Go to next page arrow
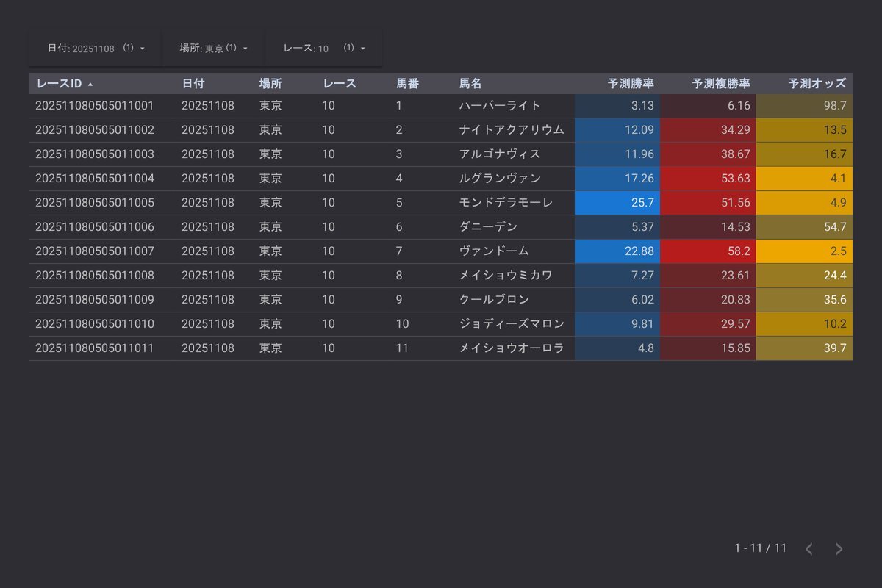This screenshot has height=588, width=882. pyautogui.click(x=839, y=549)
